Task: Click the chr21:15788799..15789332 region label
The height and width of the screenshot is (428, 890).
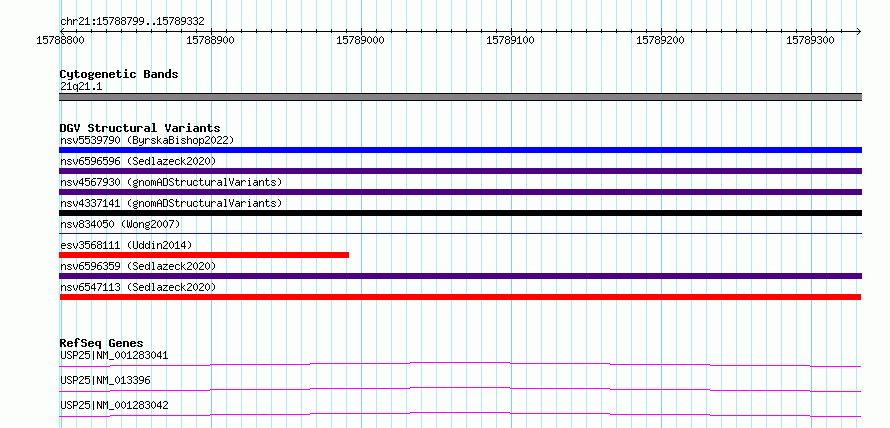Action: 132,22
